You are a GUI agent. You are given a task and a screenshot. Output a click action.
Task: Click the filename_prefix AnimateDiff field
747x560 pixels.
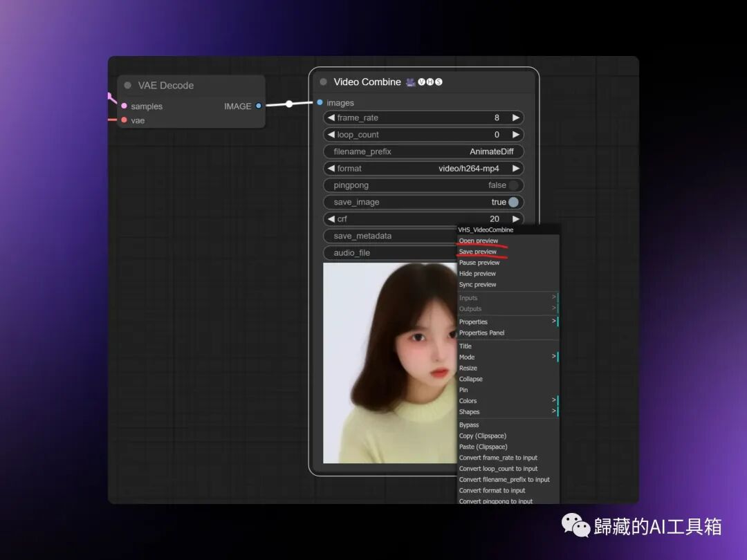423,151
